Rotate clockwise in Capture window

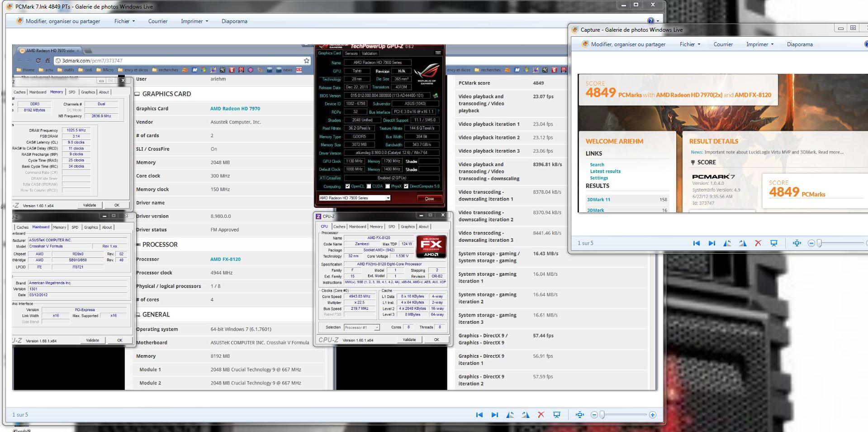[x=743, y=243]
